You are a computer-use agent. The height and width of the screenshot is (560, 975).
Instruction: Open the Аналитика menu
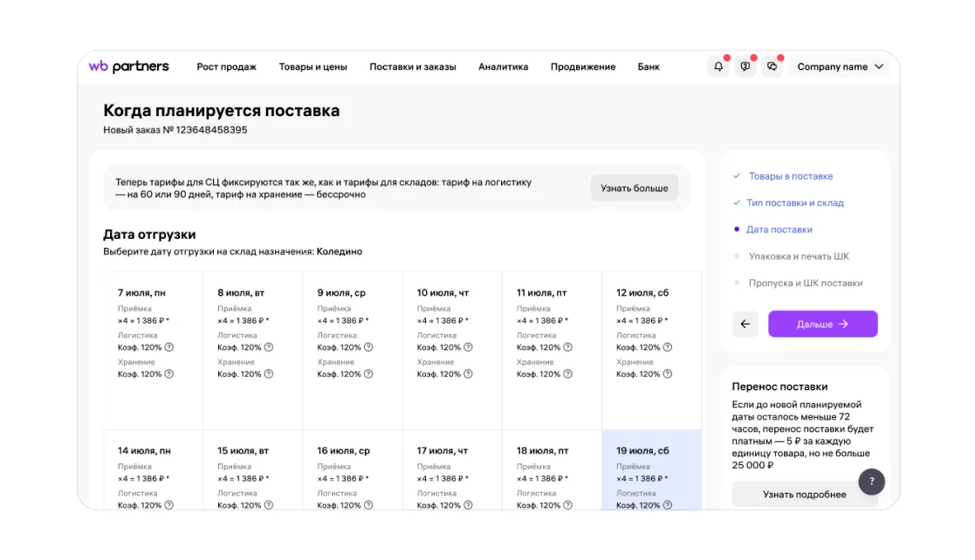[x=503, y=67]
